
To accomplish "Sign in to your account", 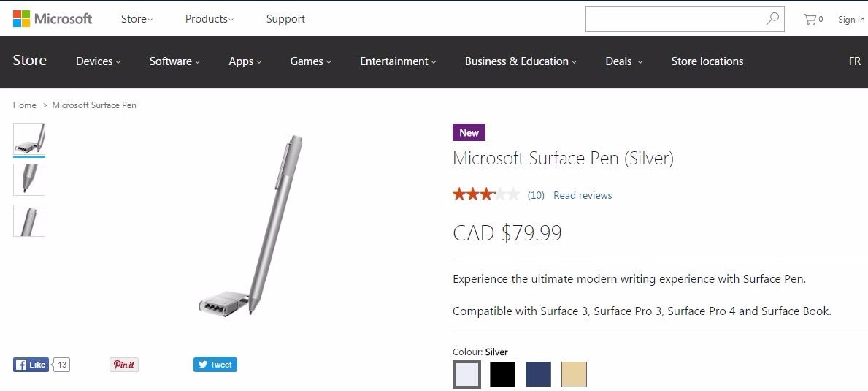I will [850, 20].
